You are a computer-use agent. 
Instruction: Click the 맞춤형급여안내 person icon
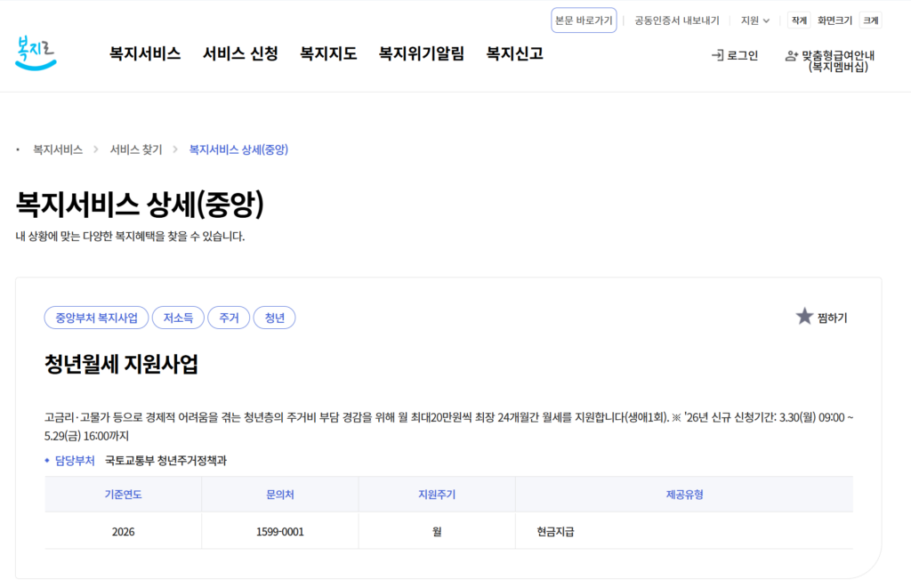(791, 56)
